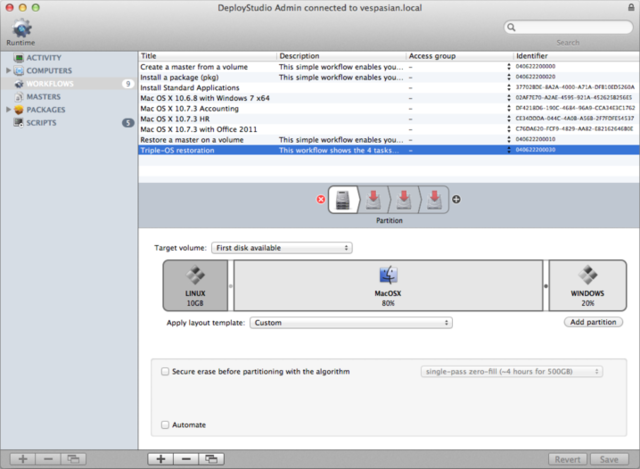The height and width of the screenshot is (469, 640).
Task: Sort by Access group column header
Action: 460,56
